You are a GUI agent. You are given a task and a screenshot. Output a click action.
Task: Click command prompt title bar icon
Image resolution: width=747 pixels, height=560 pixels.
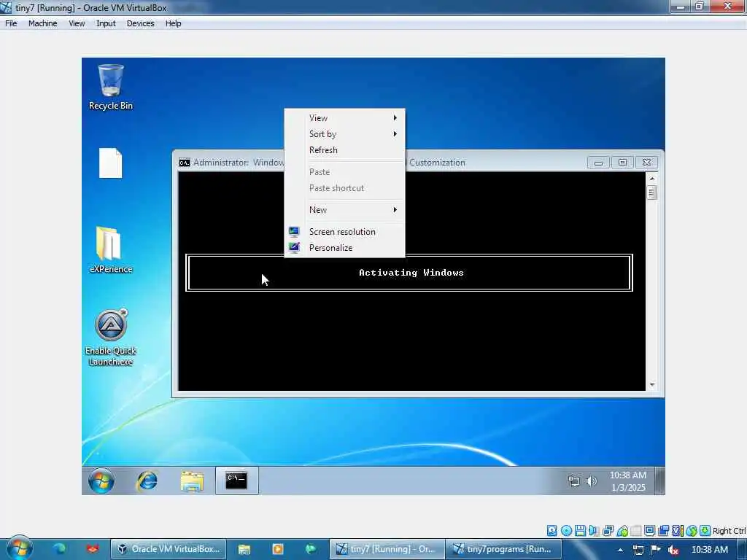185,163
